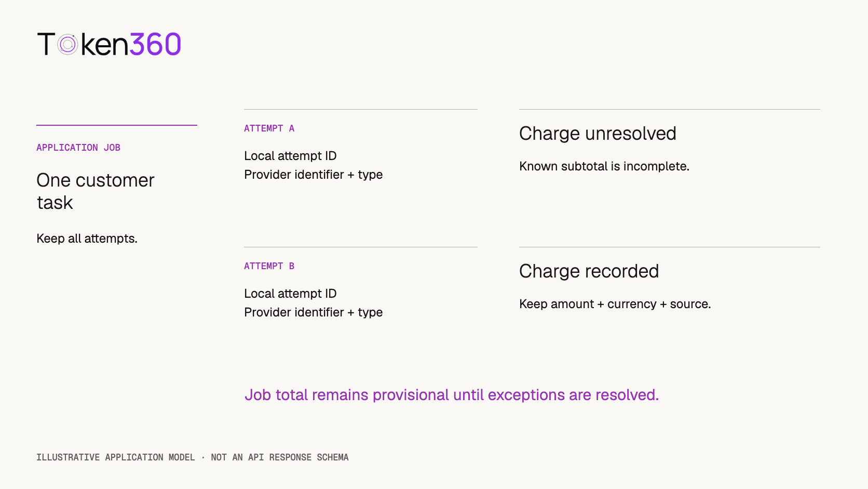Click the 'Job total remains provisional' statement
The height and width of the screenshot is (489, 868).
pos(452,395)
